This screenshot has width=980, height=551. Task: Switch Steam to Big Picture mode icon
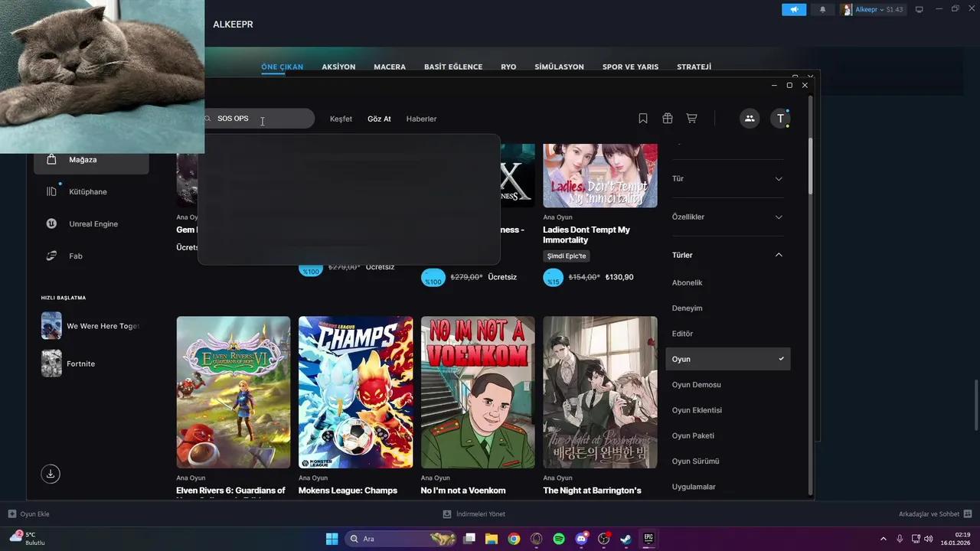(920, 9)
